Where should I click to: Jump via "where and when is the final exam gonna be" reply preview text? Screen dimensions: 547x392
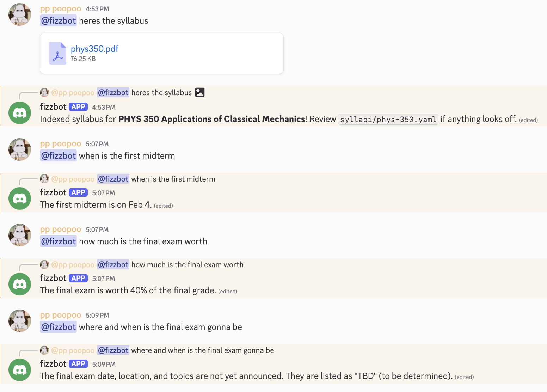point(203,350)
